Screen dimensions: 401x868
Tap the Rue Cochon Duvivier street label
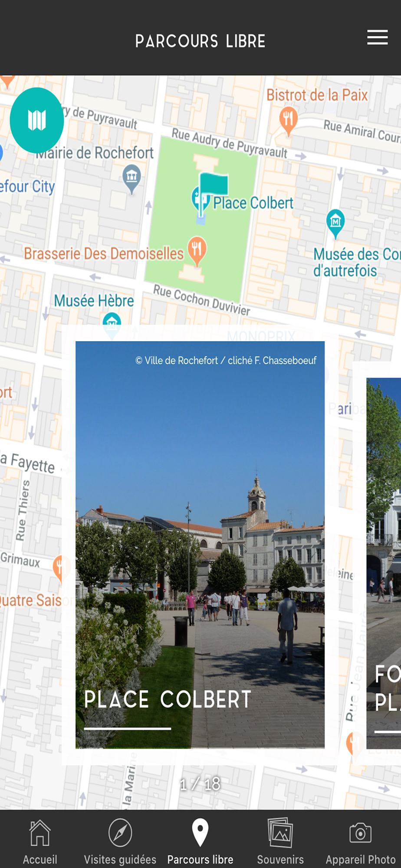click(x=202, y=300)
